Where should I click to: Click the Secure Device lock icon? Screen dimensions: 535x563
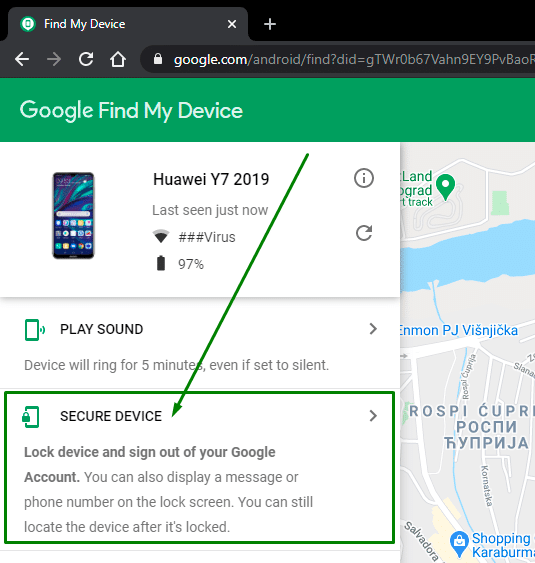31,417
